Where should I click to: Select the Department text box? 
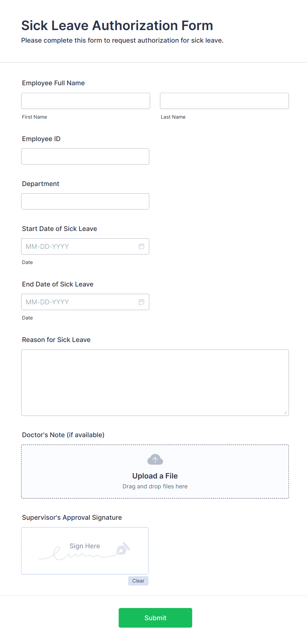pos(85,201)
